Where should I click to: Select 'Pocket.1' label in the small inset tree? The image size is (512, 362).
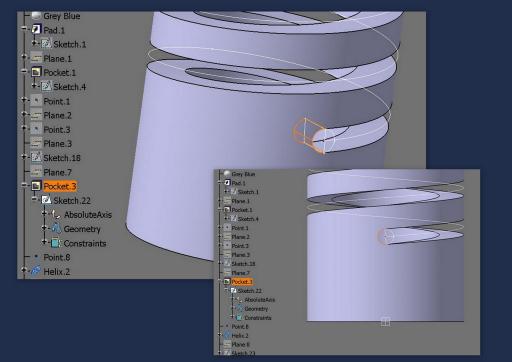click(242, 210)
